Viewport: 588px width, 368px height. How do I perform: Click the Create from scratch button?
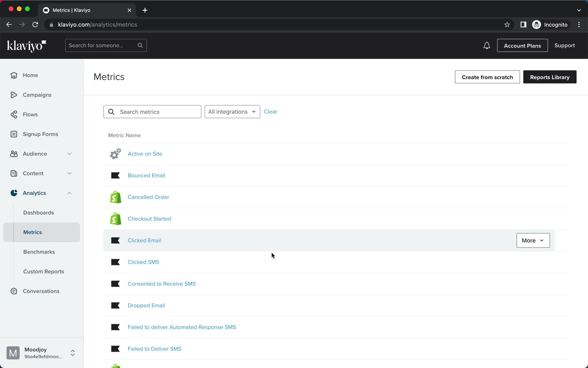[x=487, y=77]
